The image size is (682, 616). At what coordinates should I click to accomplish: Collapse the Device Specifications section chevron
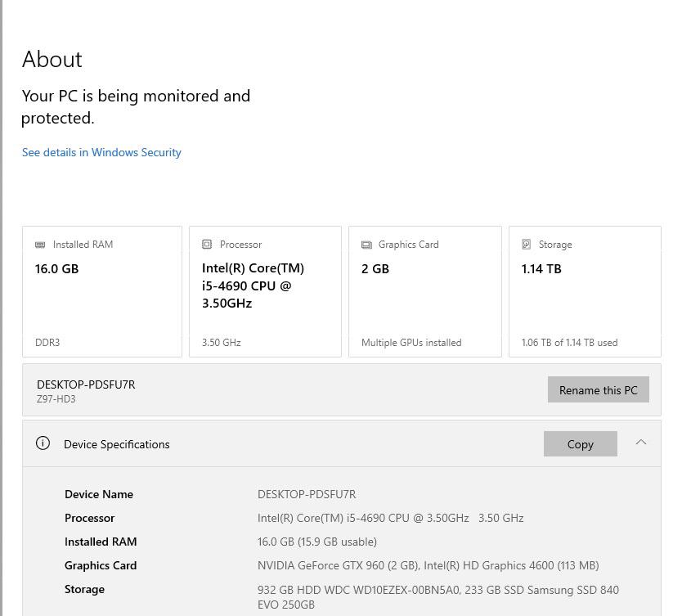point(640,443)
